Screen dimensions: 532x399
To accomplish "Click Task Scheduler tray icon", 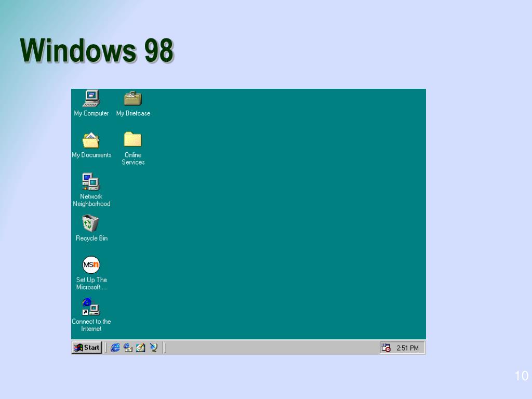I will 386,348.
